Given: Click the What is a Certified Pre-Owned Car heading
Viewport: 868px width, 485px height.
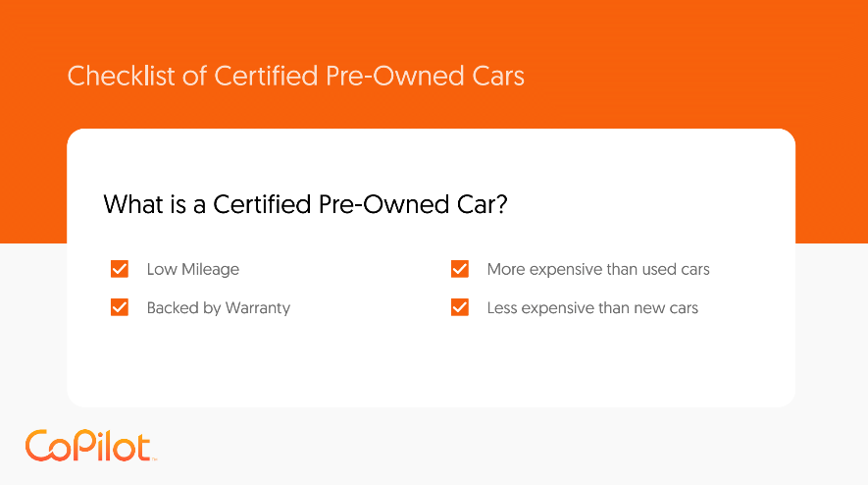Looking at the screenshot, I should point(305,204).
